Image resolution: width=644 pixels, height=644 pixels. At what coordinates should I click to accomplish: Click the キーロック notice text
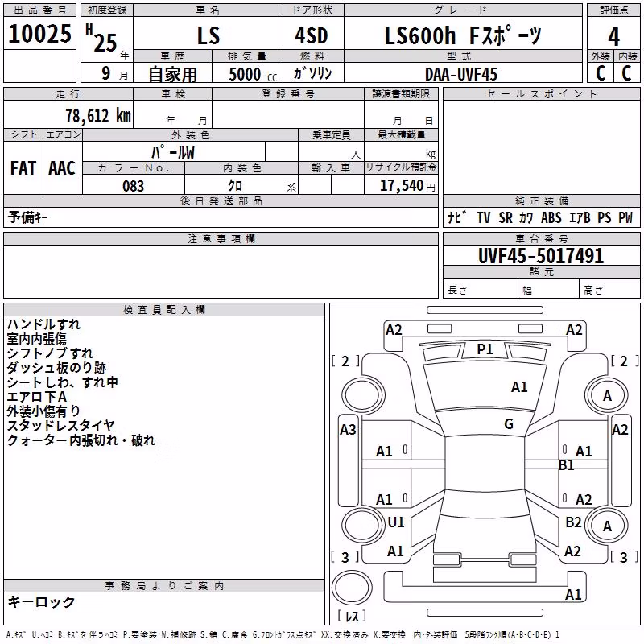(41, 602)
